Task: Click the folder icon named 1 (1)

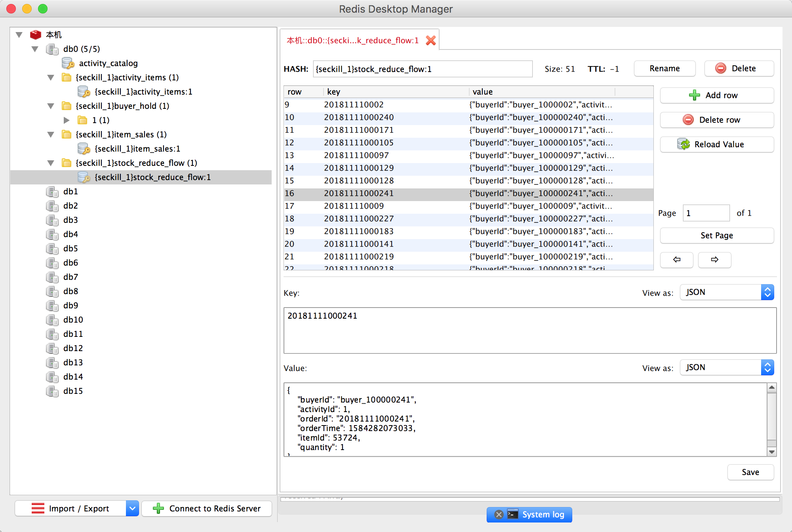Action: click(82, 120)
